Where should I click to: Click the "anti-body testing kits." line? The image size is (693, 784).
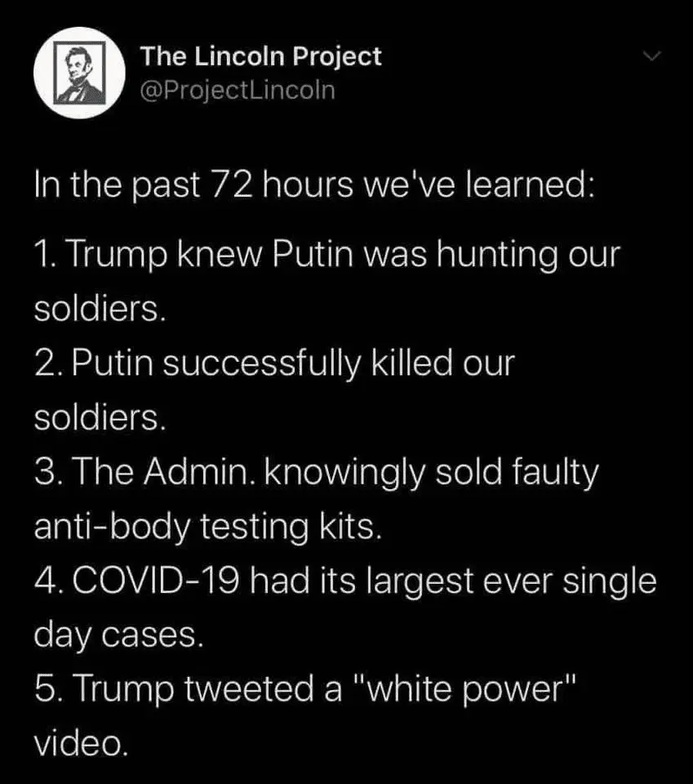point(207,527)
